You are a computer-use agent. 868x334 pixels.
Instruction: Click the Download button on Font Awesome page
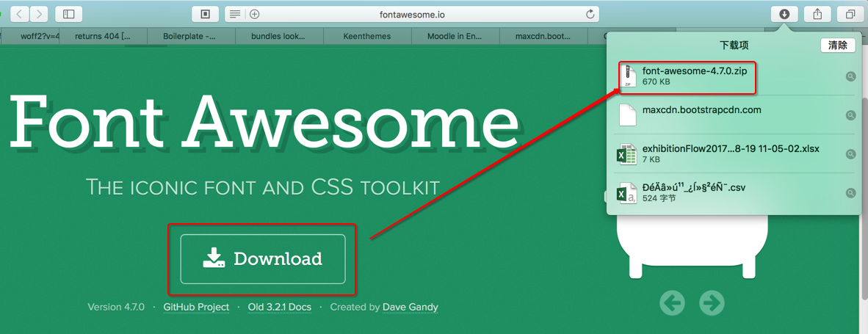tap(263, 259)
